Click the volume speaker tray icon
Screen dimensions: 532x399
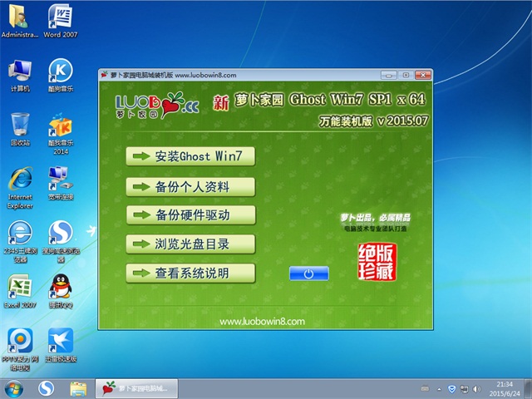point(476,389)
